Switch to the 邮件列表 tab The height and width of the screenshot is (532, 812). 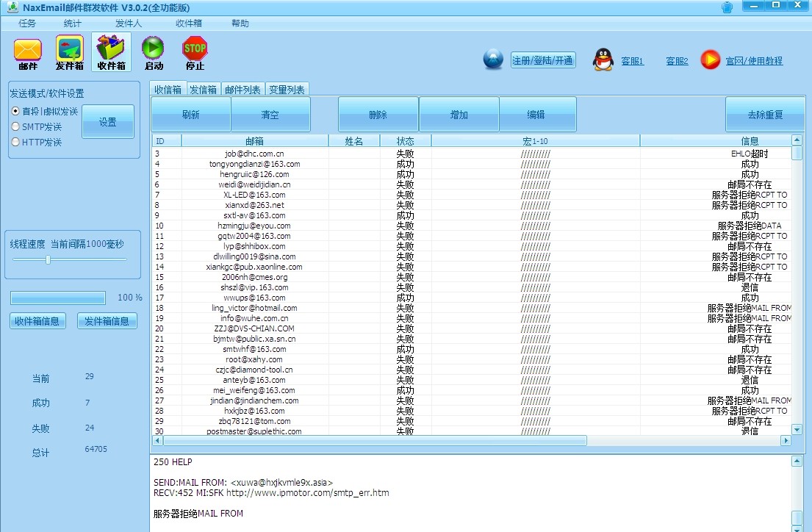tap(242, 90)
